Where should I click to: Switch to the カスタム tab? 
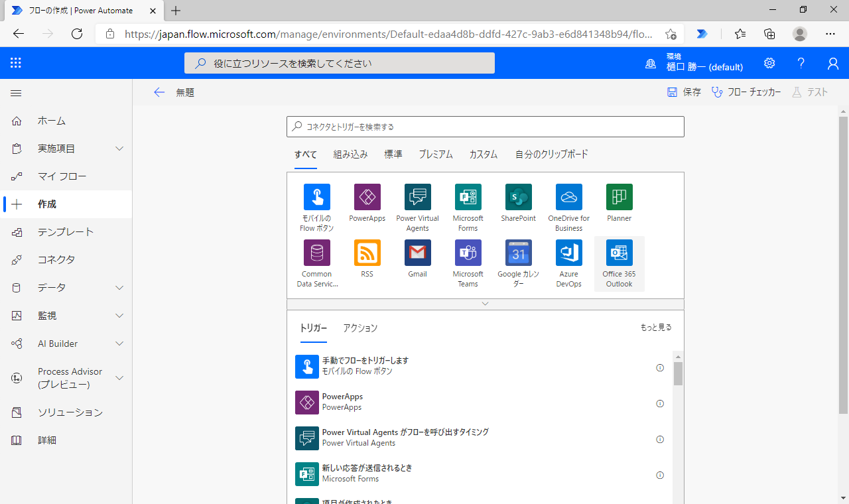[x=484, y=155]
